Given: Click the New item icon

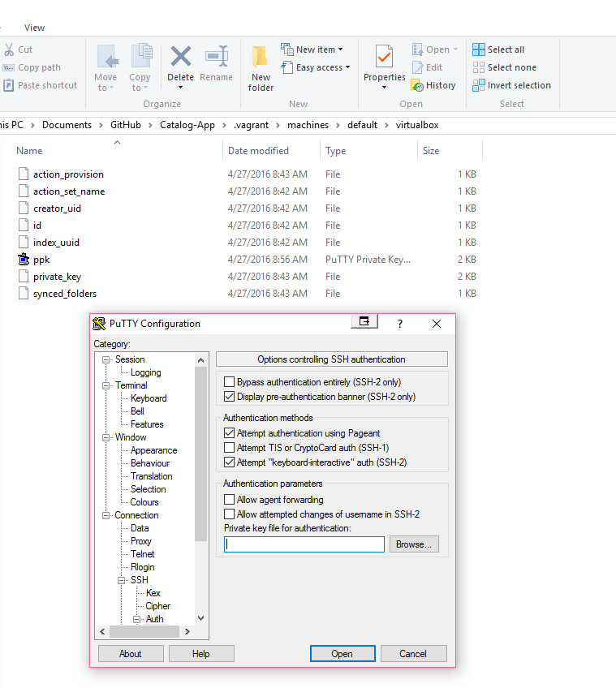Looking at the screenshot, I should (x=286, y=49).
